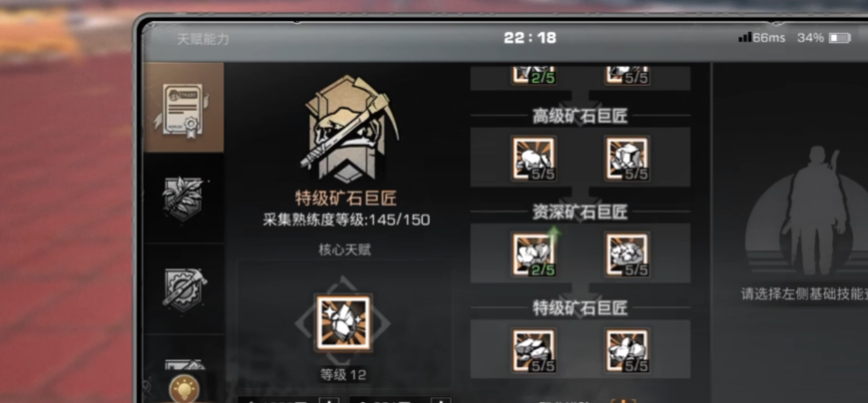Open the leaf gathering badge tab
868x403 pixels.
[184, 199]
